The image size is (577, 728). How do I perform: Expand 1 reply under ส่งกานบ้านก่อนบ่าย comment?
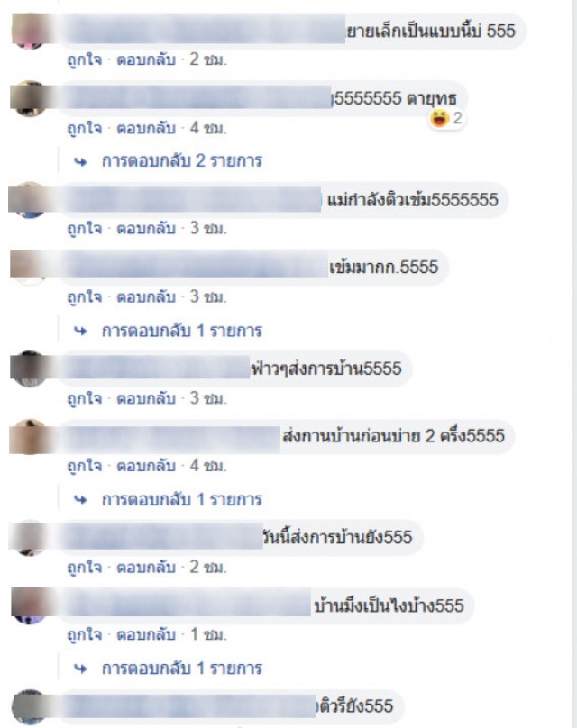point(181,499)
